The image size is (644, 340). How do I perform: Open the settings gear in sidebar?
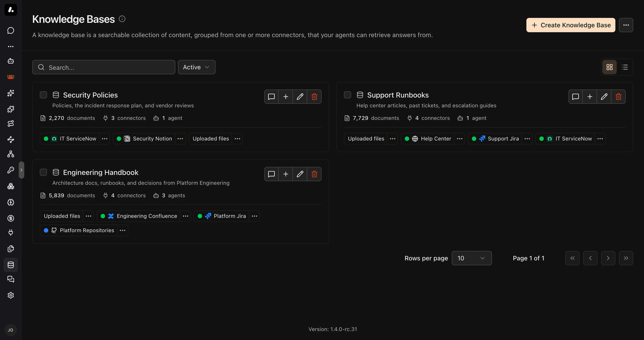click(x=11, y=295)
